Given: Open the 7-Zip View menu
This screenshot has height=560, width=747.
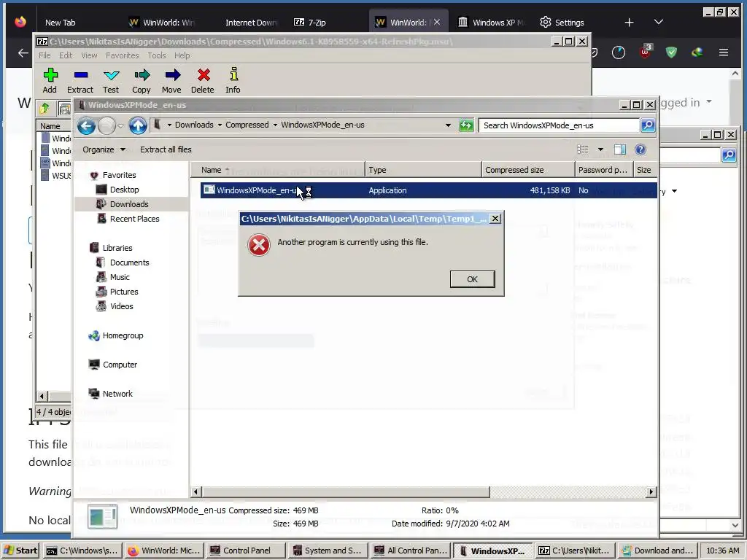Looking at the screenshot, I should coord(89,55).
